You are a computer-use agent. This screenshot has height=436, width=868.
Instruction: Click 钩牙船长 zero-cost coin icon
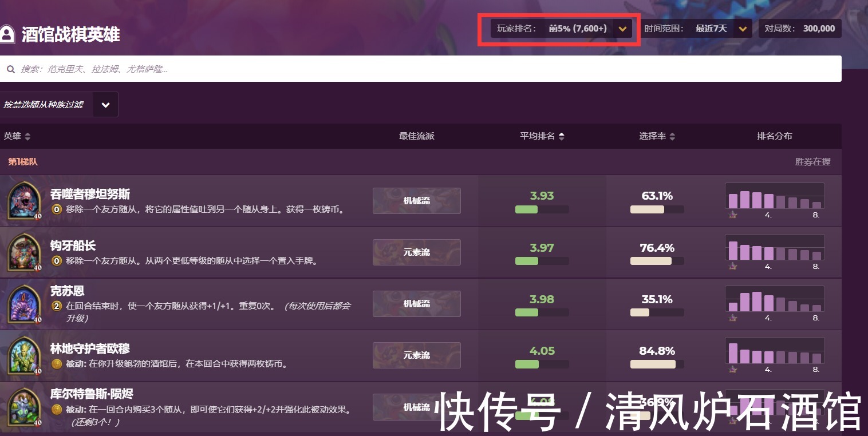pyautogui.click(x=56, y=261)
